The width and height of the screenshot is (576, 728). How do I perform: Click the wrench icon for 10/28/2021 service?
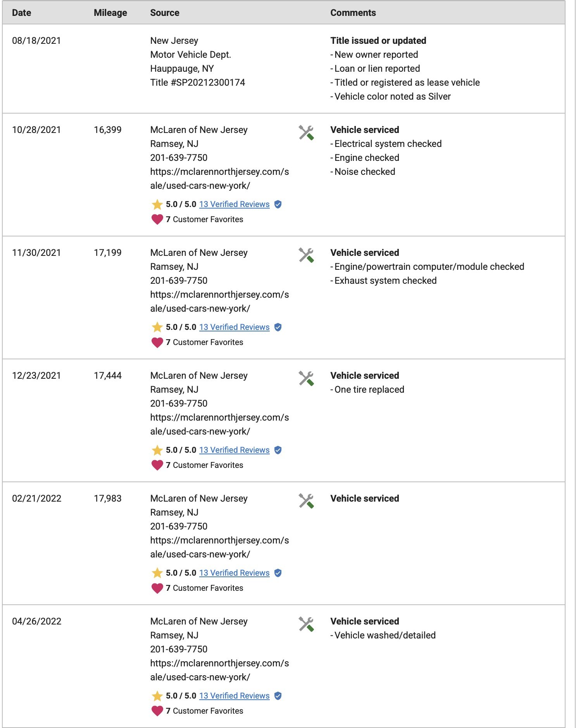306,133
